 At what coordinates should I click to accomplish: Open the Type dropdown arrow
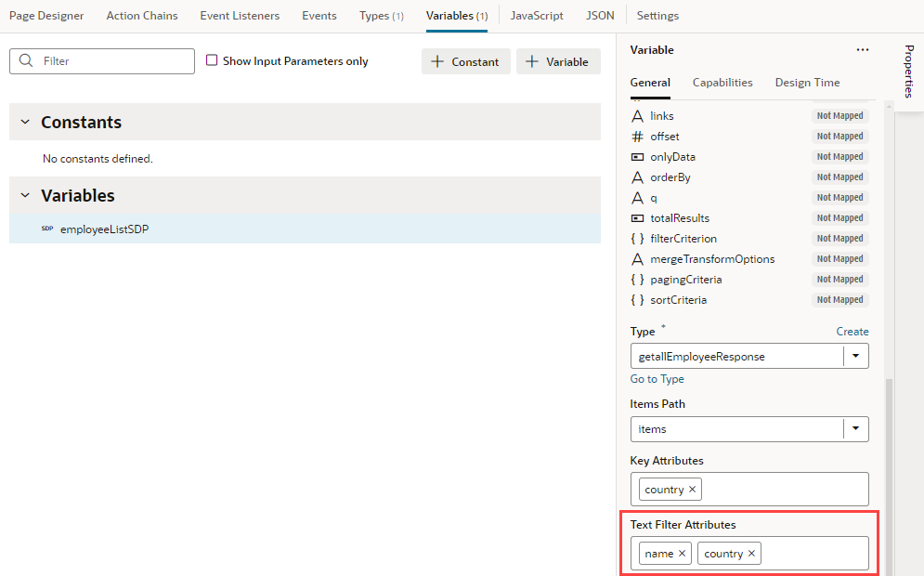[x=855, y=356]
